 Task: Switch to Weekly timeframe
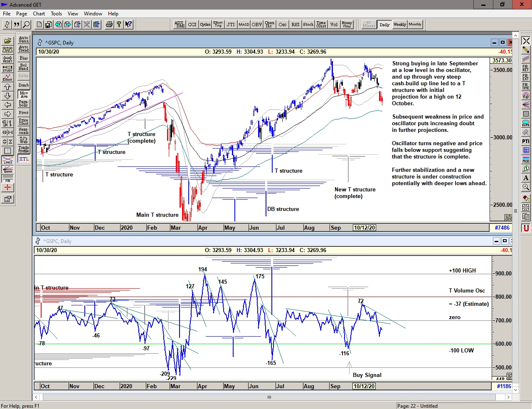399,25
